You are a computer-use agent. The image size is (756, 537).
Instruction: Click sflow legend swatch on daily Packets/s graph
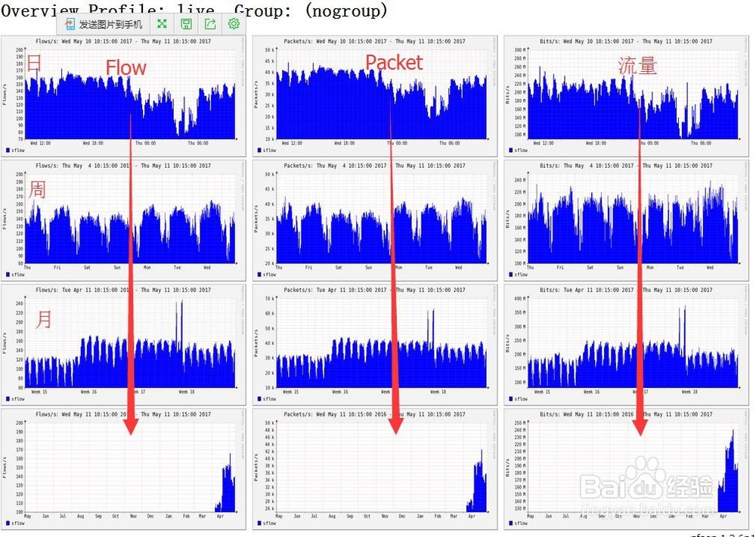pos(259,150)
